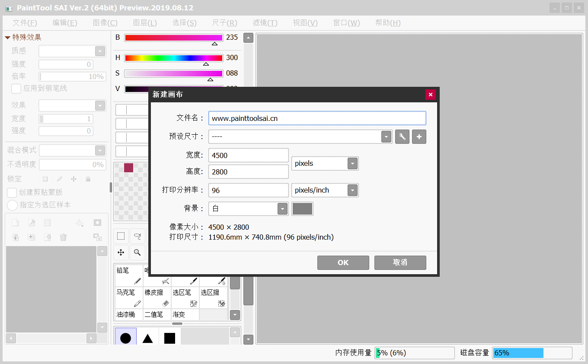Click the clear layer eraser icon
588x364 pixels.
pyautogui.click(x=48, y=237)
